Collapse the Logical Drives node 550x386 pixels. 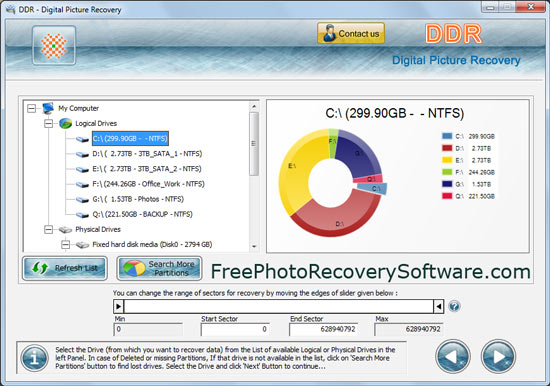[x=48, y=124]
